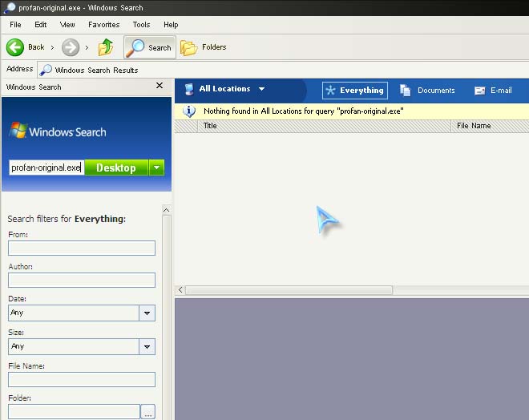Open the Tools menu

coord(141,25)
